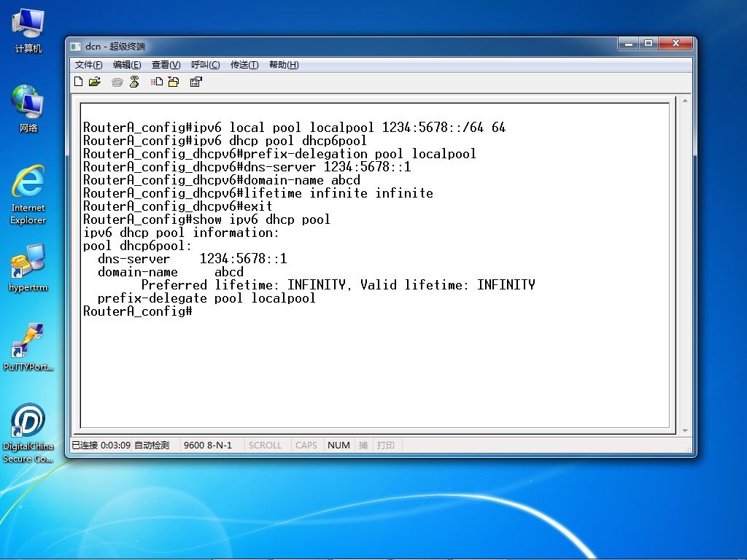Click 'ipv6 dhcp pool information:' output line
Screen dimensions: 747x560
tap(181, 233)
